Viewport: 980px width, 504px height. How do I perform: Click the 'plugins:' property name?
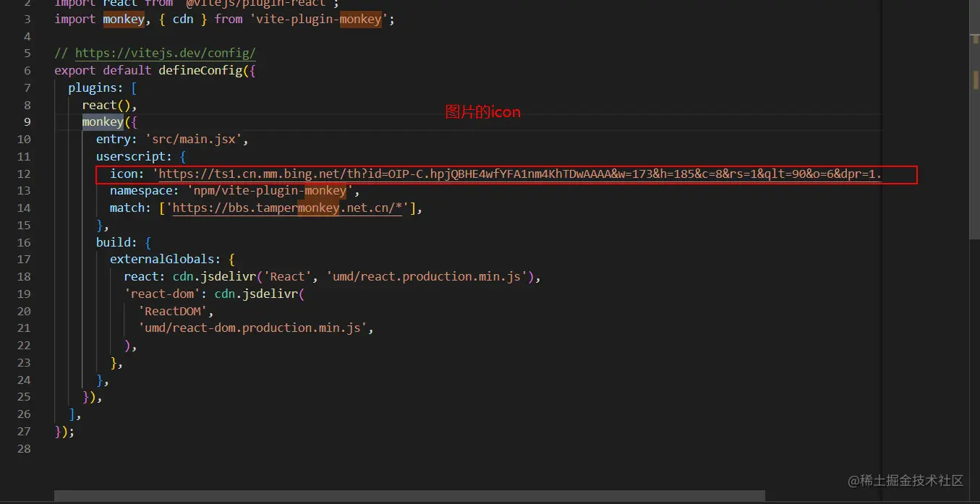(x=96, y=88)
